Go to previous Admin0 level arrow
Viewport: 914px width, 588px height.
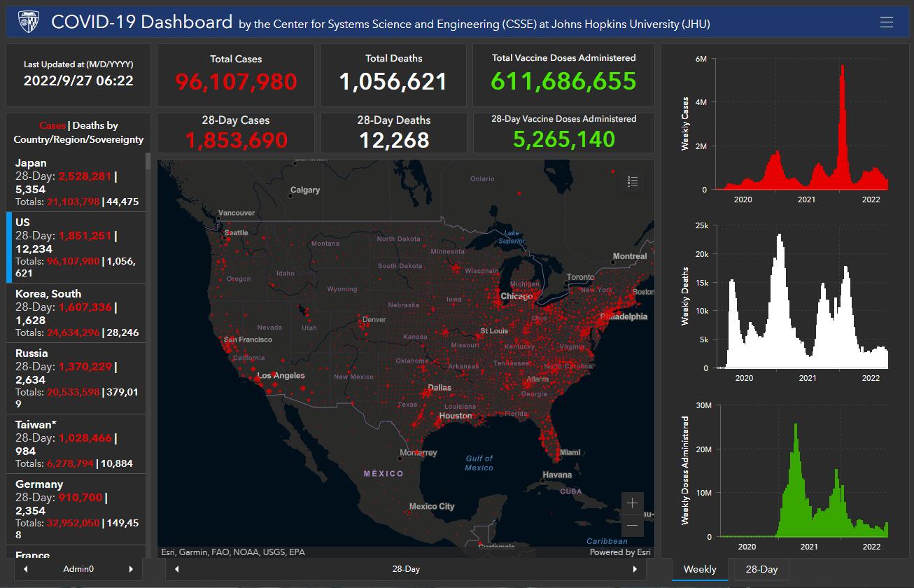(26, 569)
